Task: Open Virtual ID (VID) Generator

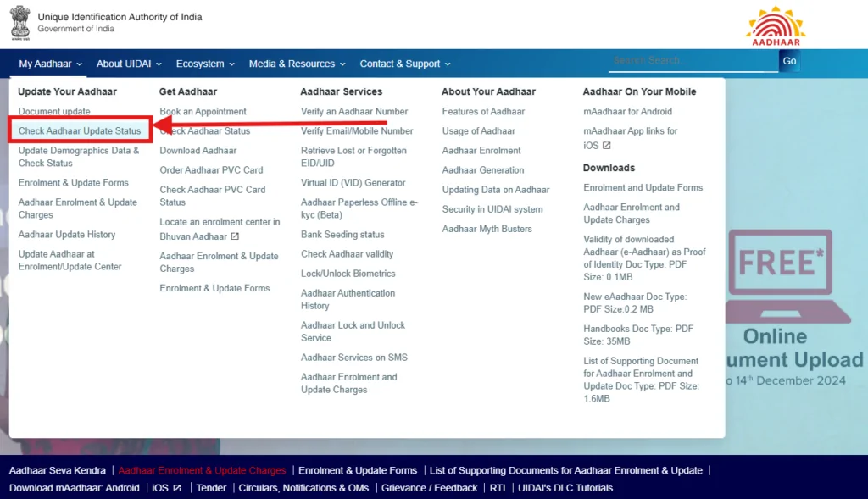Action: (353, 183)
